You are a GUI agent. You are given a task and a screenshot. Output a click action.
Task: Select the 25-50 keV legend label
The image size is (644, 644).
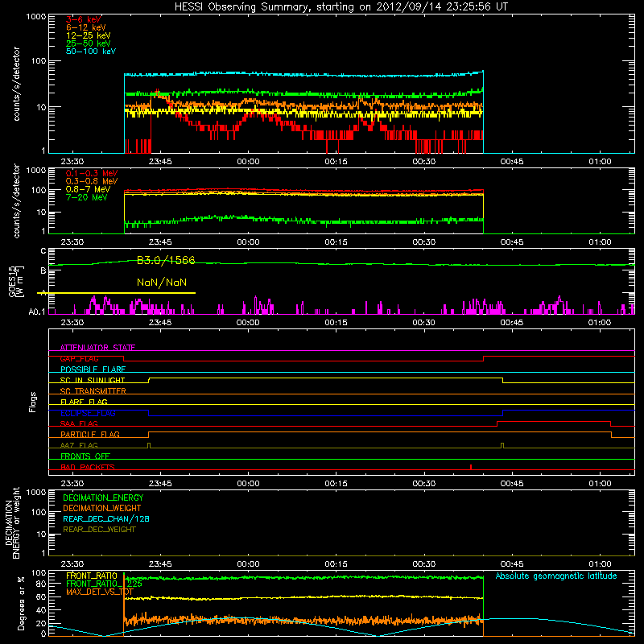(89, 43)
